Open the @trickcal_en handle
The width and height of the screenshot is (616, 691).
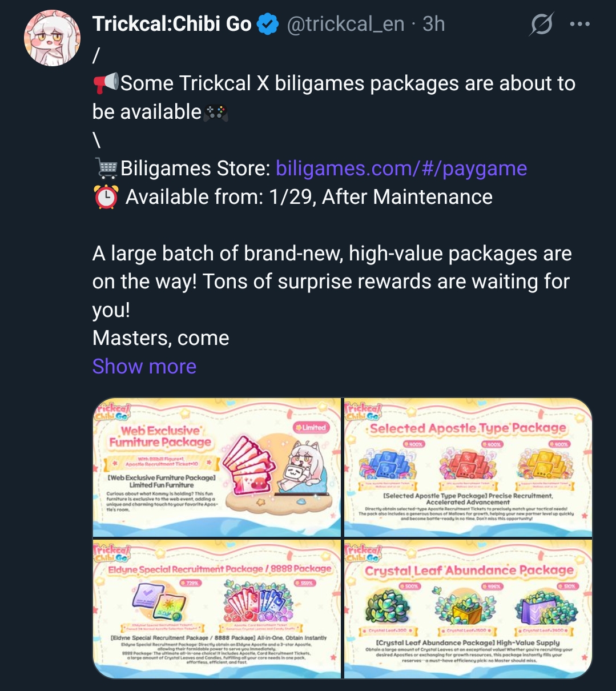(345, 24)
